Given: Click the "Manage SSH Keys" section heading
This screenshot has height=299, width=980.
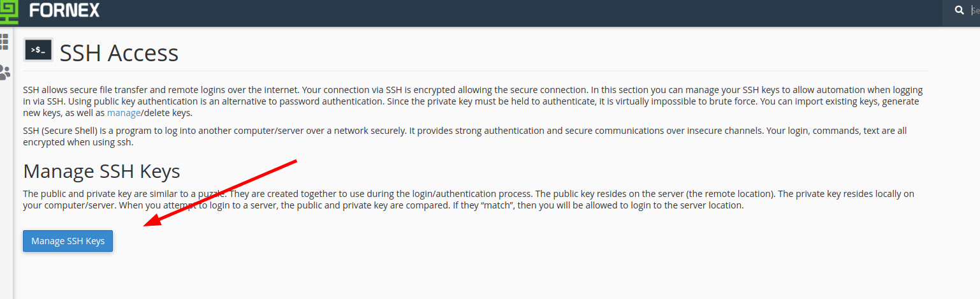Looking at the screenshot, I should [x=101, y=171].
